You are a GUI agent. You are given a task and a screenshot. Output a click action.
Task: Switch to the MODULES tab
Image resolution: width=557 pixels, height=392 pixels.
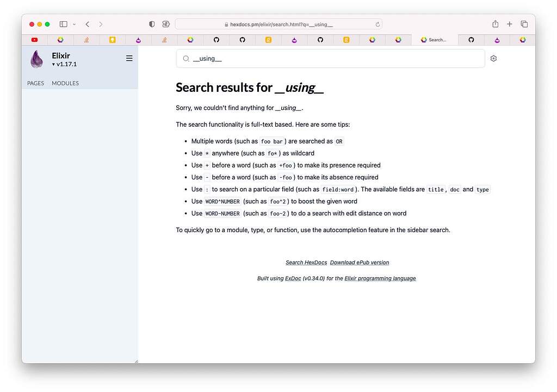[65, 83]
